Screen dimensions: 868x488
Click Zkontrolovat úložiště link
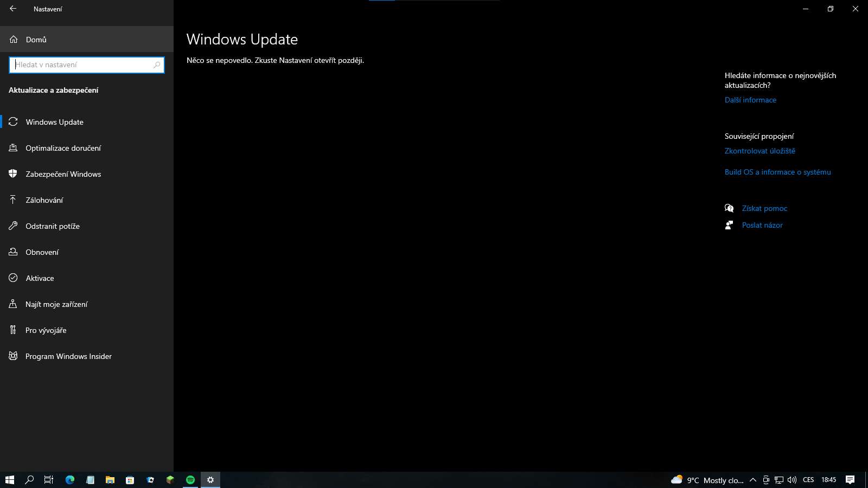click(x=759, y=151)
